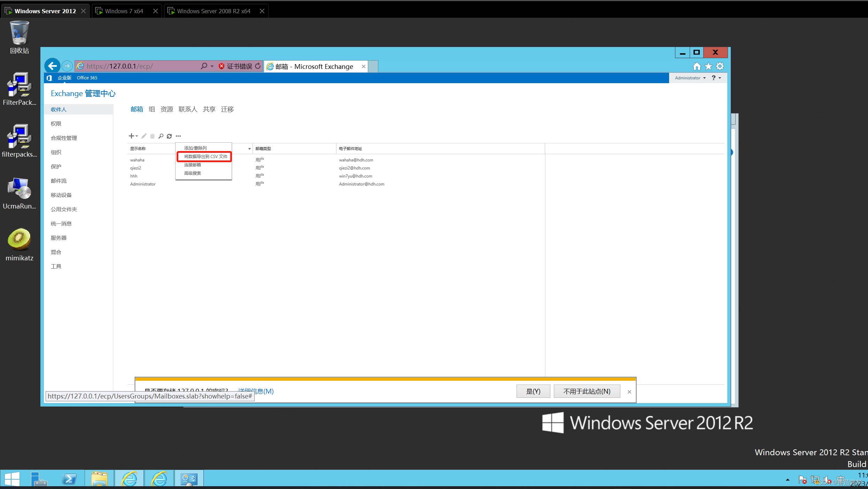
Task: Open the Office 365 header link
Action: [87, 78]
